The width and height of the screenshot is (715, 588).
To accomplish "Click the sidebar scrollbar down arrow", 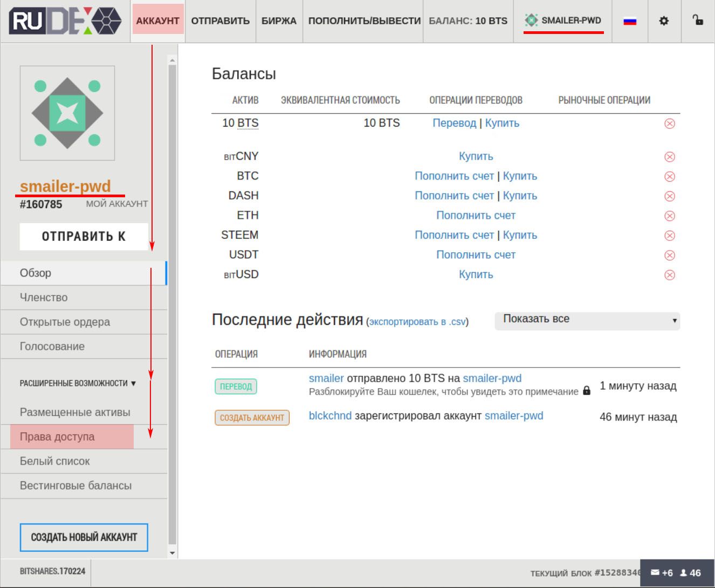I will click(172, 553).
